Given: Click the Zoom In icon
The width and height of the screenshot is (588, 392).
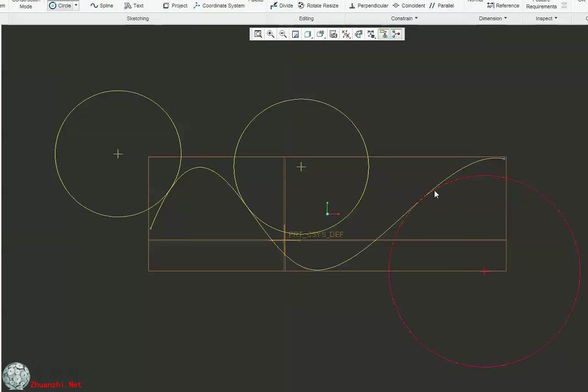Looking at the screenshot, I should point(271,34).
